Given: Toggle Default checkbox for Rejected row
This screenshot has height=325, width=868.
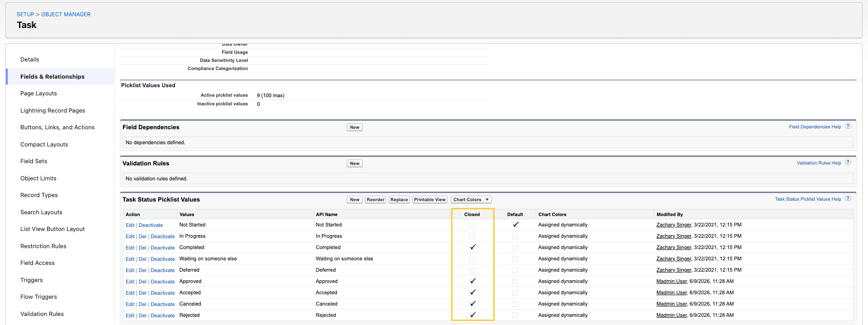Looking at the screenshot, I should coord(515,316).
